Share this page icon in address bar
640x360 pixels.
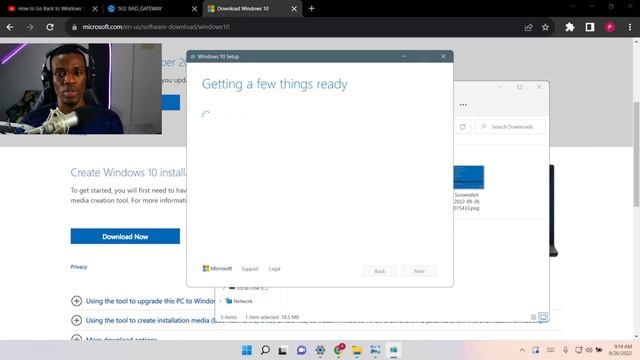coord(529,27)
